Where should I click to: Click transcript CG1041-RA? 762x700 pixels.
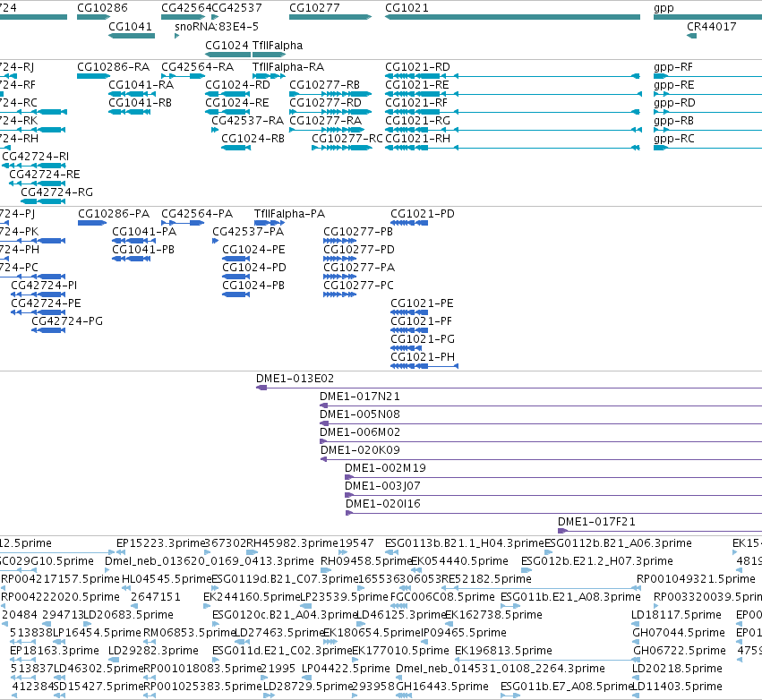[x=141, y=85]
